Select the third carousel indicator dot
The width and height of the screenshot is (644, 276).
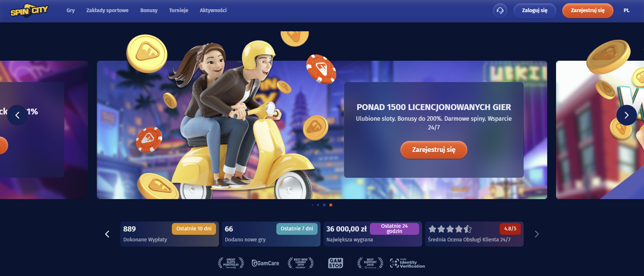324,205
